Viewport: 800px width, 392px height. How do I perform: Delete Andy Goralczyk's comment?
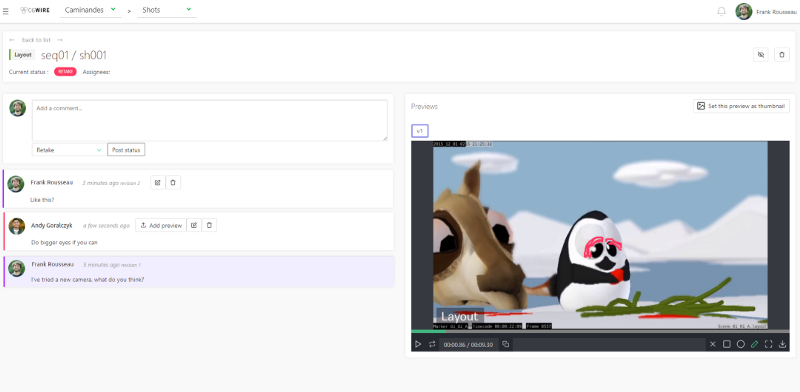(x=209, y=225)
